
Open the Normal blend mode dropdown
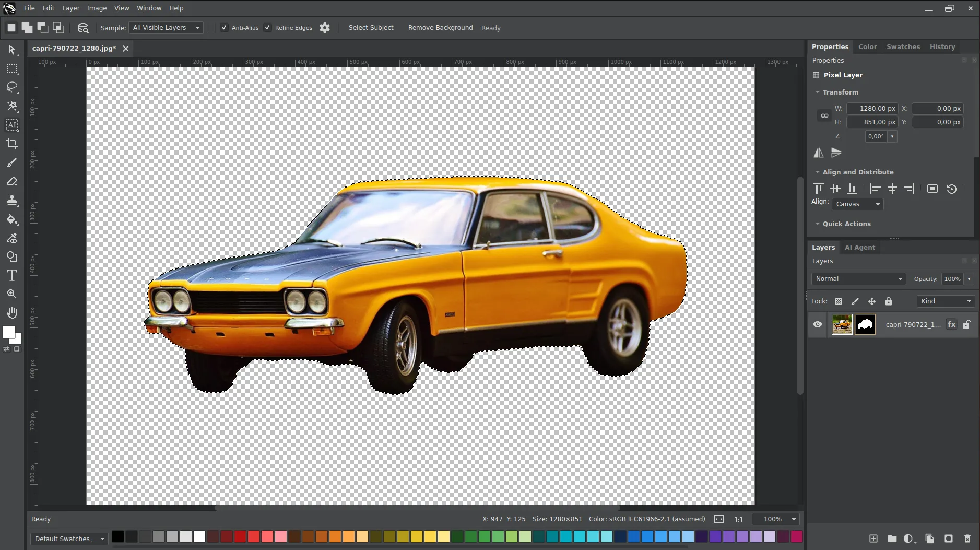858,279
